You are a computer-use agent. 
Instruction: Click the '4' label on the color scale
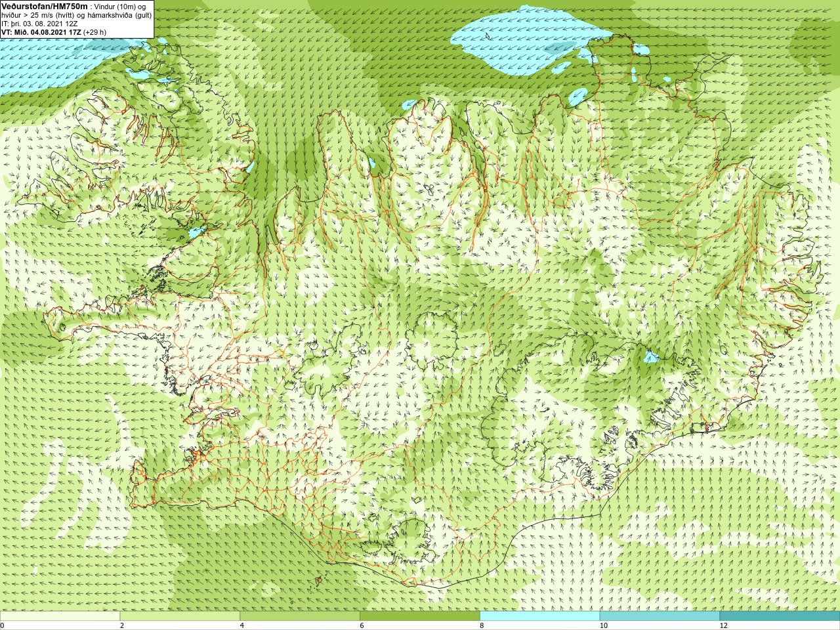pos(242,625)
